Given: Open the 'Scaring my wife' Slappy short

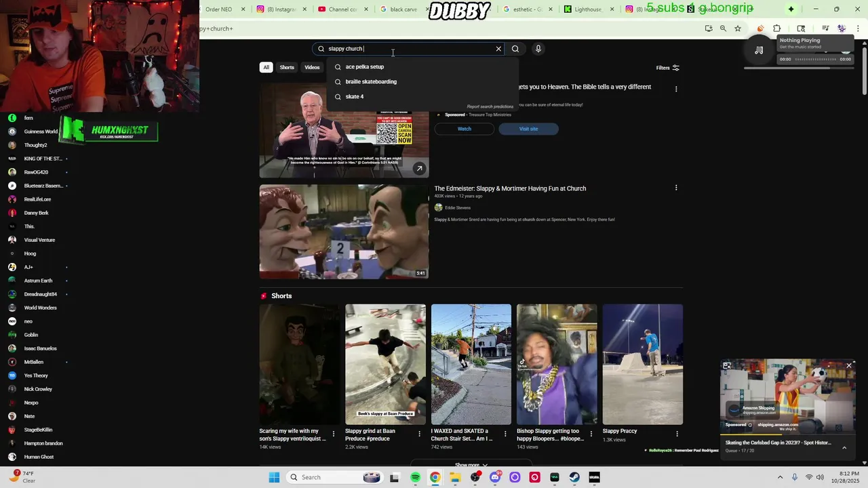Looking at the screenshot, I should (x=299, y=364).
